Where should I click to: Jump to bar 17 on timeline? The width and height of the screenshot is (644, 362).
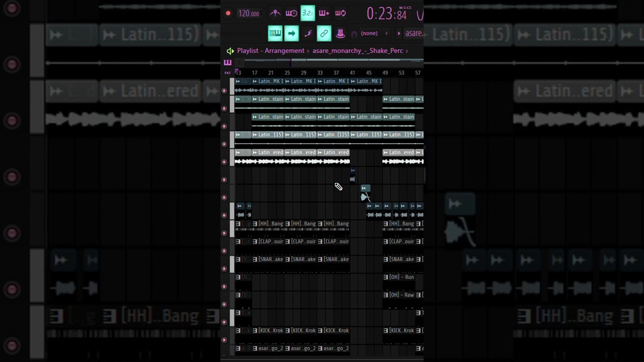point(255,73)
